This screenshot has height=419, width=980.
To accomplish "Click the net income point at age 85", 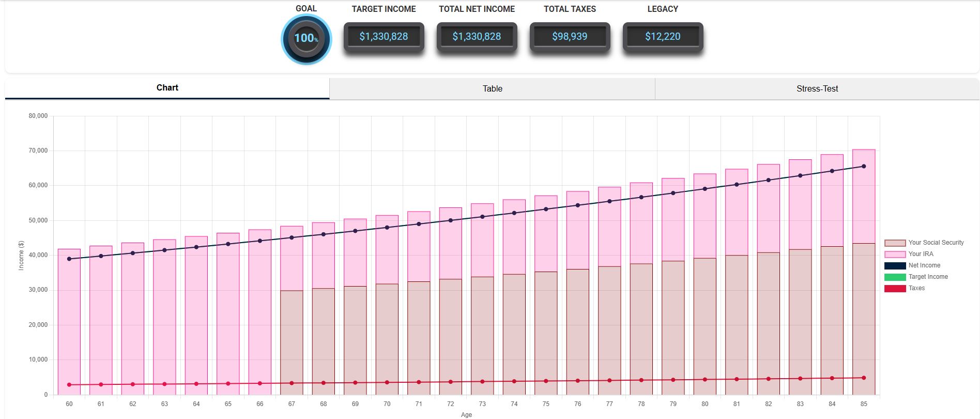I will (864, 167).
